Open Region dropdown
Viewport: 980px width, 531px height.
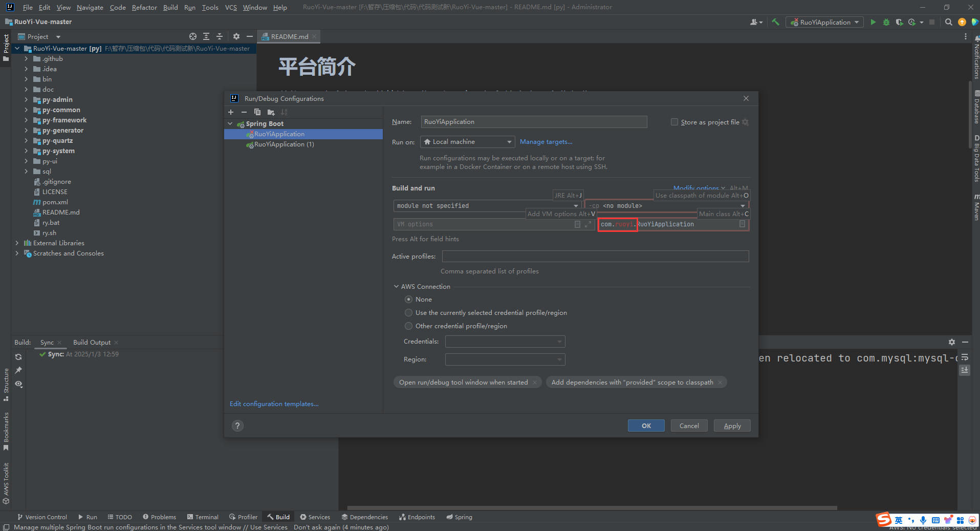click(505, 359)
